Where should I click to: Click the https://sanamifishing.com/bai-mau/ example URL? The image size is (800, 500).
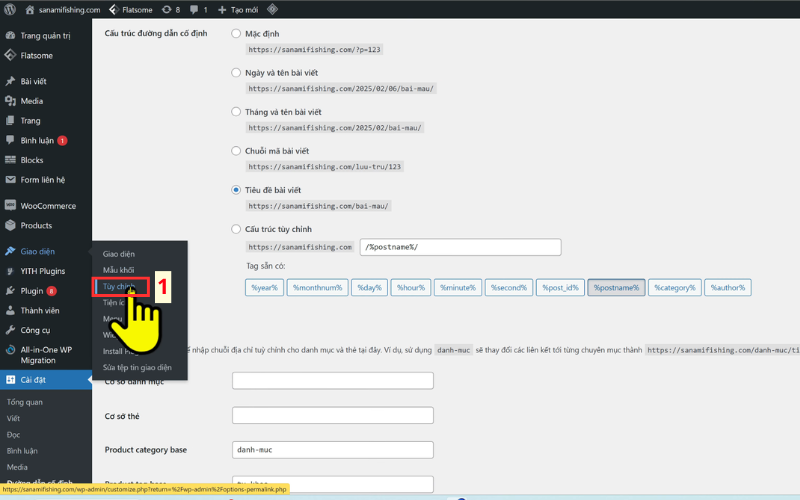tap(318, 206)
